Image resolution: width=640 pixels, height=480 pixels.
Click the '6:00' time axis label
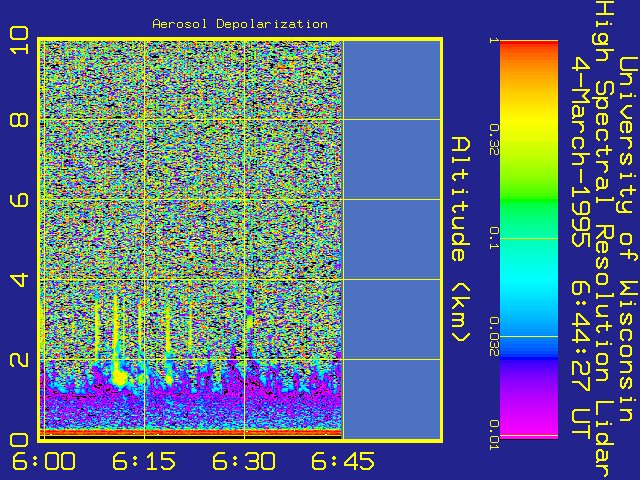click(44, 462)
